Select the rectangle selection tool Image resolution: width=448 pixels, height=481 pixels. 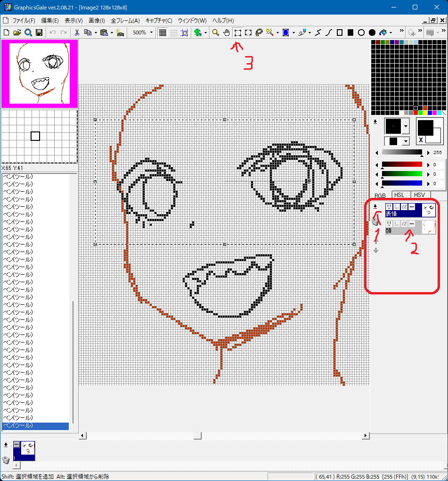tap(238, 33)
